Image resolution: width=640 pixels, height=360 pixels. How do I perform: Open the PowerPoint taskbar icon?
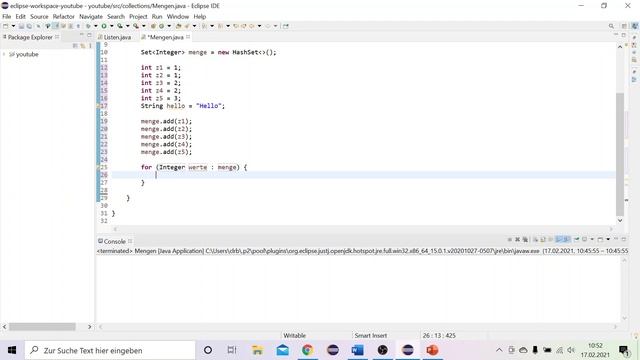tap(432, 350)
